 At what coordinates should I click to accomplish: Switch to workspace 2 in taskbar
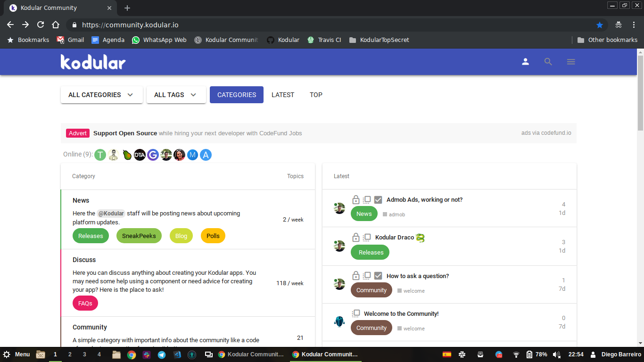[70, 354]
